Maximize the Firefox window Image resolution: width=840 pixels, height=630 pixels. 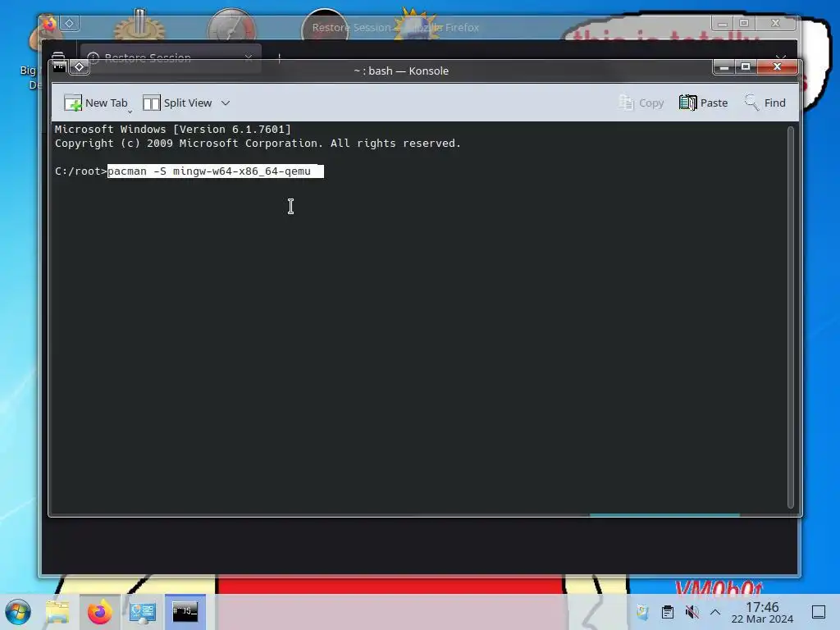(x=744, y=23)
